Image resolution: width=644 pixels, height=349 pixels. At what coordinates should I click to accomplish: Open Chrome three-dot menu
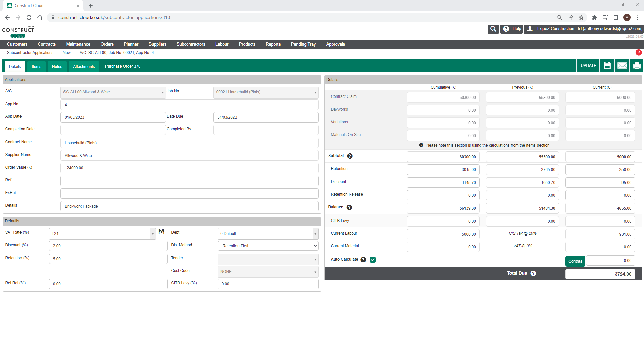click(x=638, y=17)
